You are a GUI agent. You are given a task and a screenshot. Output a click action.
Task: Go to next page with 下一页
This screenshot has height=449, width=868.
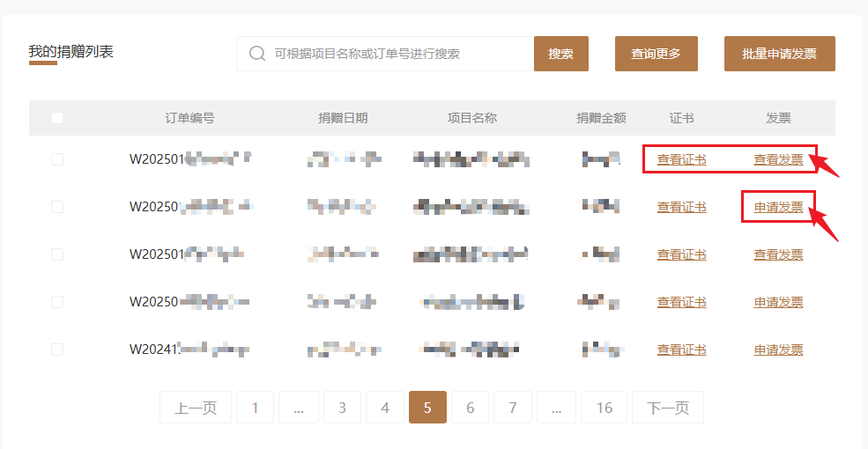668,408
